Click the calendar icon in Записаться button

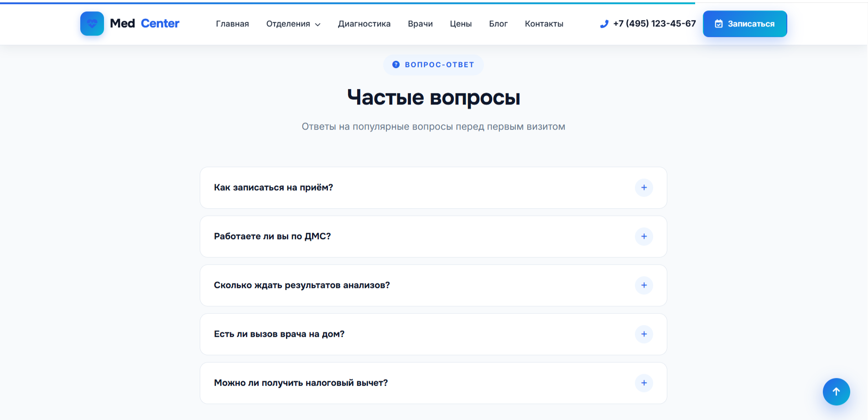pos(718,24)
